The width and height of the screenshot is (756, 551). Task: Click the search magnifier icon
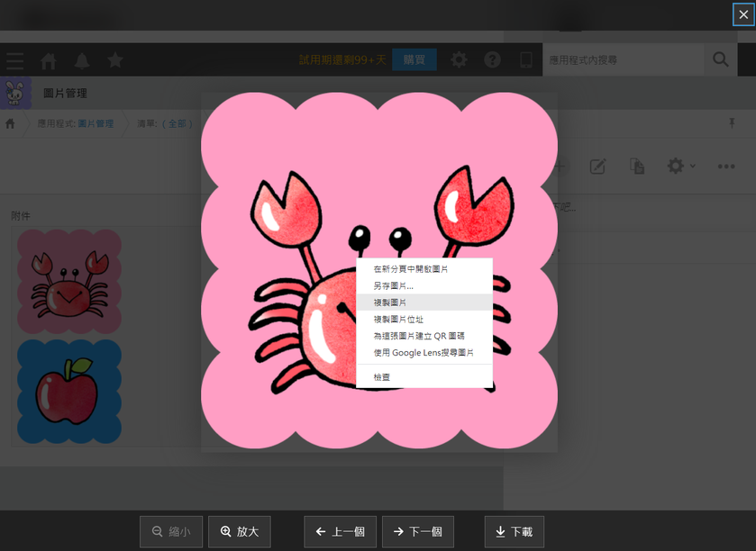721,60
